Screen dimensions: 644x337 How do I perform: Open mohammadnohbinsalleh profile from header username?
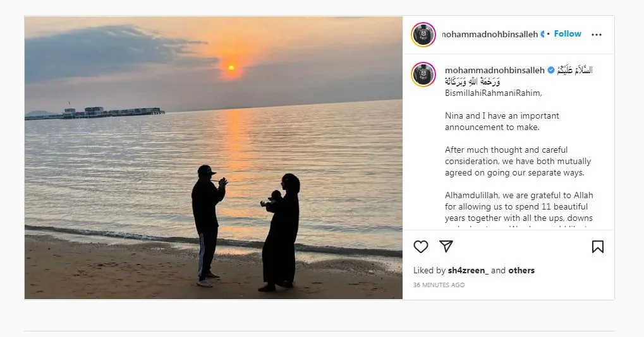(489, 34)
